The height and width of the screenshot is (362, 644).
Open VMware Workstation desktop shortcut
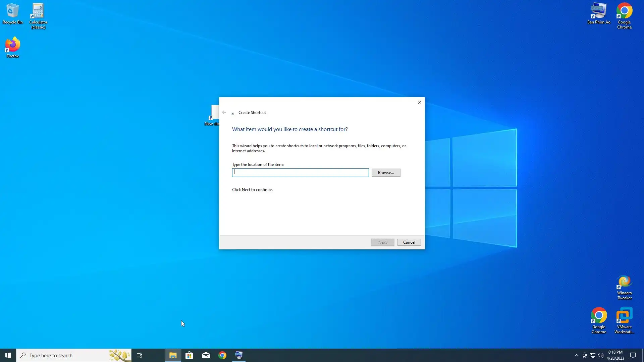click(x=624, y=320)
